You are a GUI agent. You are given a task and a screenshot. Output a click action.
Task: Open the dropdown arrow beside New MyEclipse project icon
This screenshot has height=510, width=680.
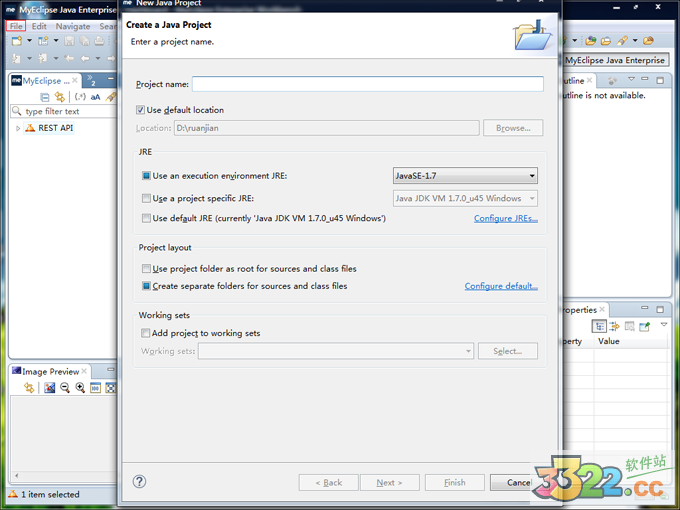coord(56,41)
